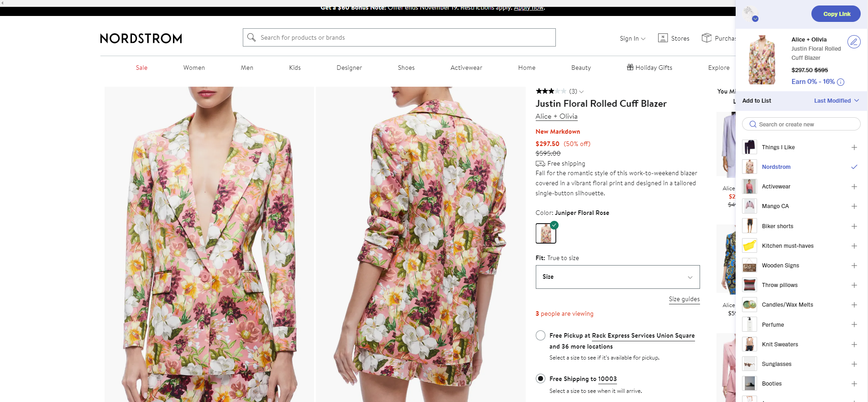The width and height of the screenshot is (868, 402).
Task: Change the 10003 zip code link
Action: pyautogui.click(x=607, y=379)
